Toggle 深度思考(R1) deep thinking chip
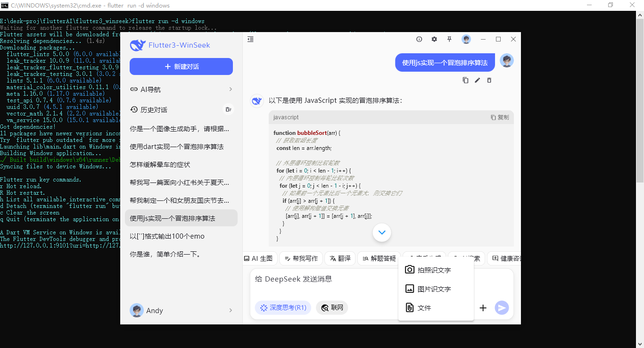644x348 pixels. click(x=283, y=308)
